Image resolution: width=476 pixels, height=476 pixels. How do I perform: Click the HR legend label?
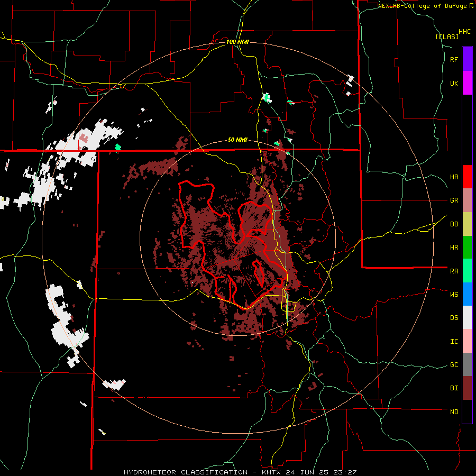[454, 248]
